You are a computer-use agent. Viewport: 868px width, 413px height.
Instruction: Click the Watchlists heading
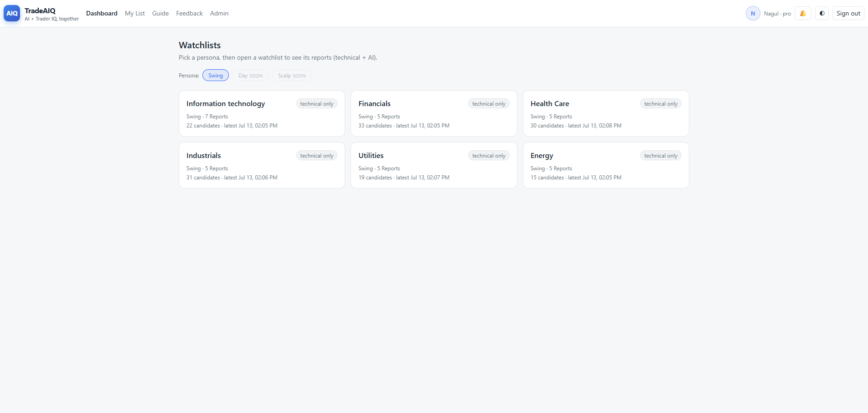(200, 45)
